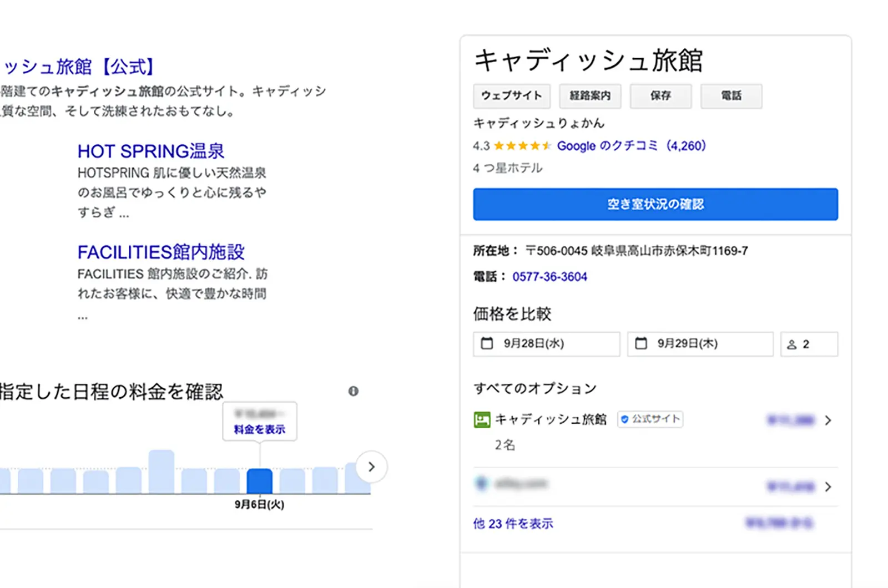The width and height of the screenshot is (888, 588).
Task: Click the calendar icon next to 9月28日
Action: coord(486,344)
